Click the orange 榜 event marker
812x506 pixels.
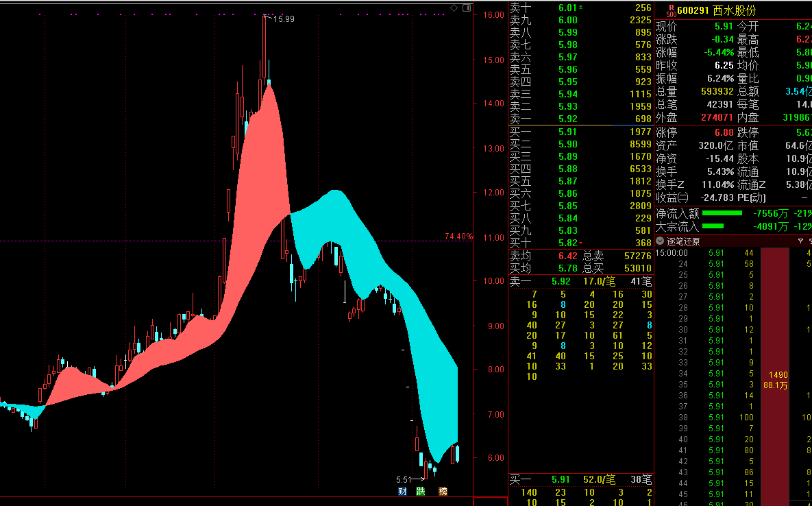443,491
